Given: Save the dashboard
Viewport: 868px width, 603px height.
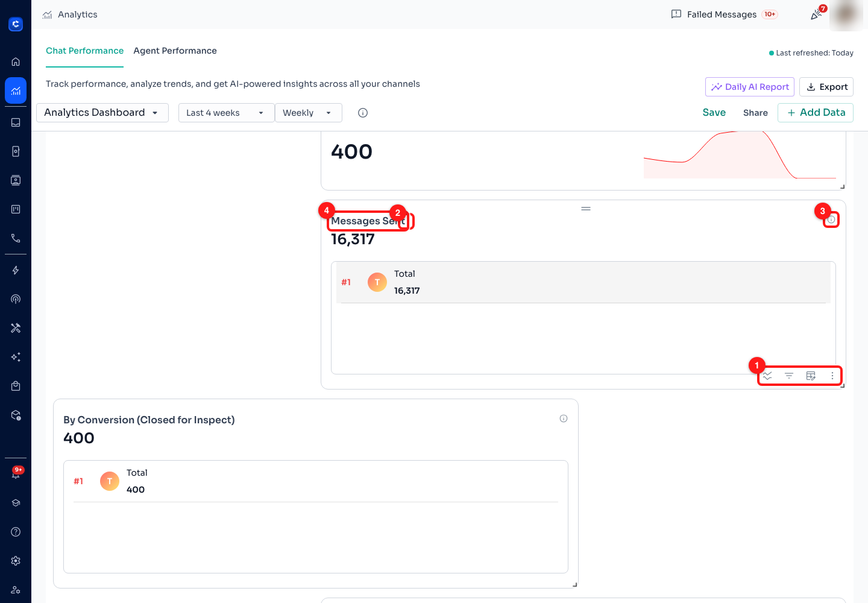Looking at the screenshot, I should (x=714, y=113).
